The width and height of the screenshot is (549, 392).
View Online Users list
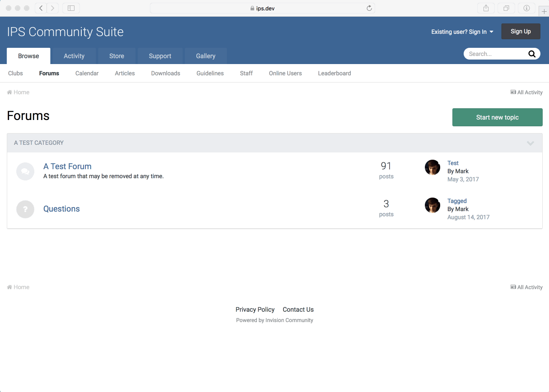285,73
